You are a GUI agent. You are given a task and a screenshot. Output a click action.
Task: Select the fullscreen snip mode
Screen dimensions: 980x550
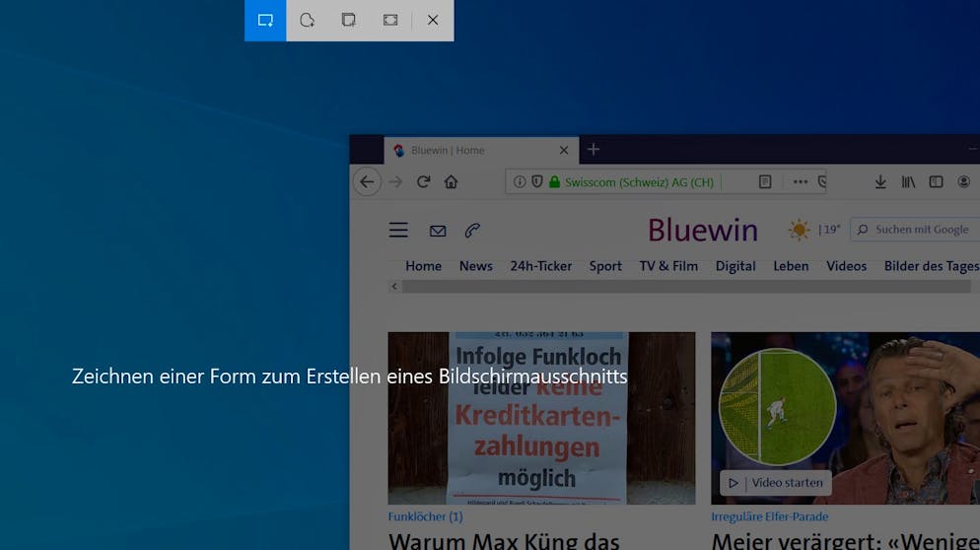[390, 20]
